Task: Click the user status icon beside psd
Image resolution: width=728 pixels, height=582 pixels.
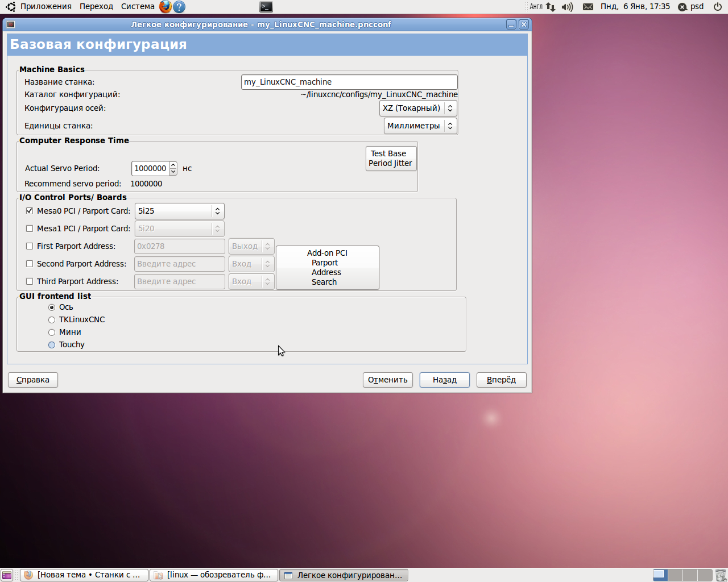Action: click(682, 7)
